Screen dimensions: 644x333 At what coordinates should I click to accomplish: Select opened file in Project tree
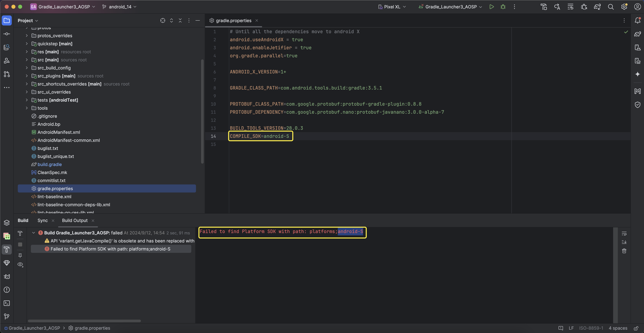pyautogui.click(x=163, y=20)
